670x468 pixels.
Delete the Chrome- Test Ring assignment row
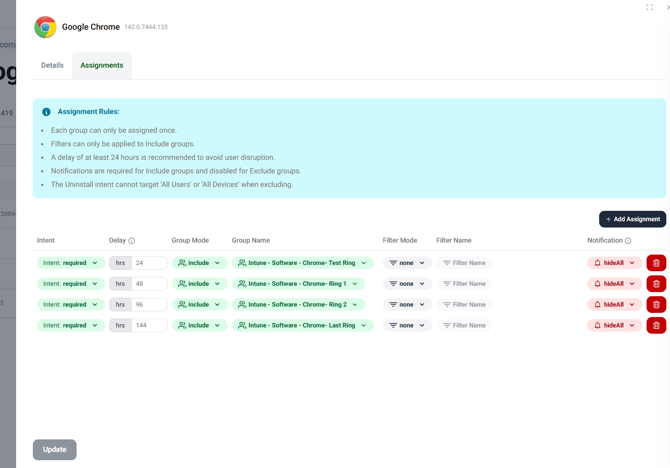[656, 263]
